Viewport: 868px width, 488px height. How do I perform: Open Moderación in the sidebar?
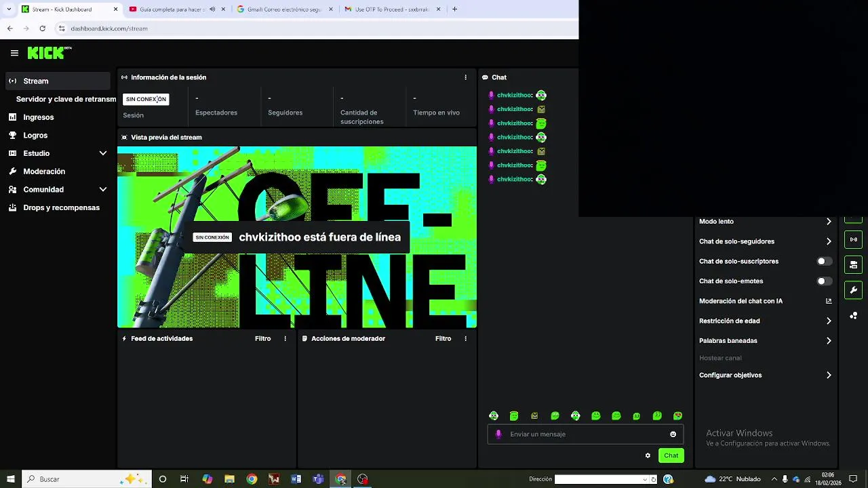(58, 171)
